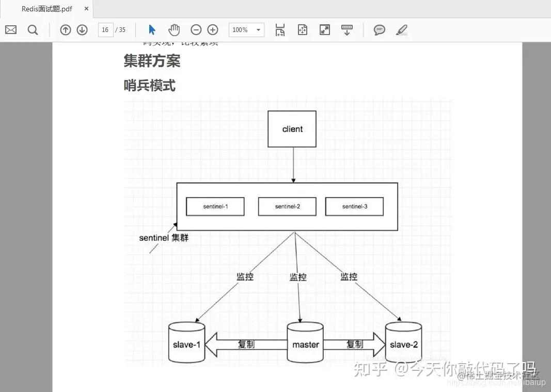Go to next page arrow
This screenshot has width=551, height=392.
pyautogui.click(x=82, y=30)
